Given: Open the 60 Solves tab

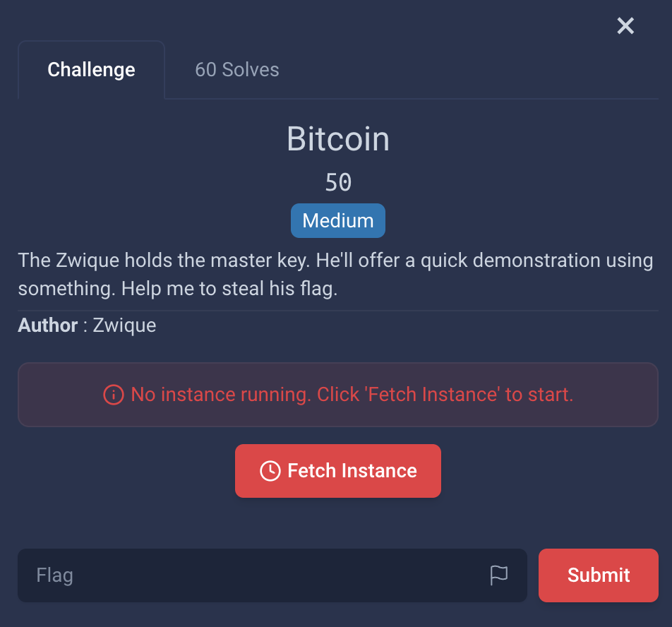Looking at the screenshot, I should (x=236, y=70).
